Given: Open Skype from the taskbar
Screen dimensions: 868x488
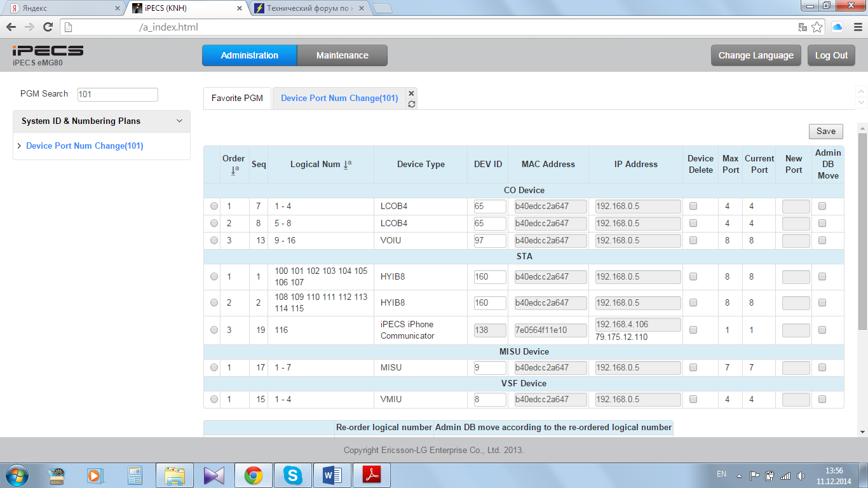Looking at the screenshot, I should click(292, 475).
